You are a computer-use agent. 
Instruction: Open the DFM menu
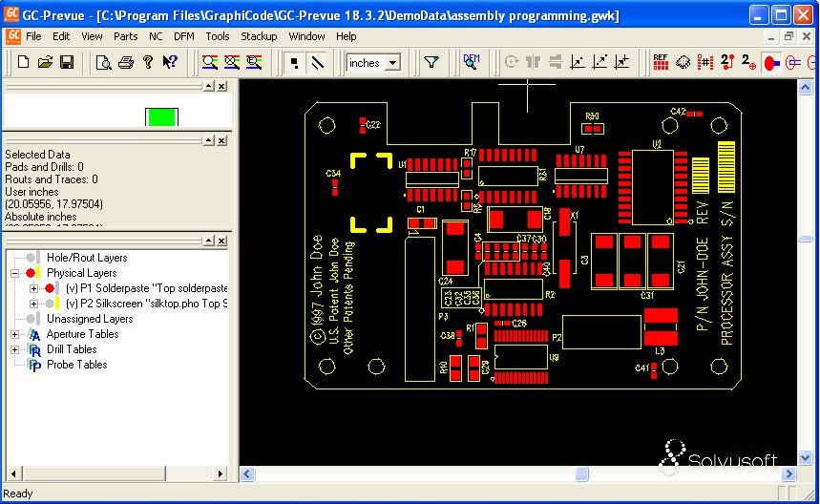click(x=184, y=36)
